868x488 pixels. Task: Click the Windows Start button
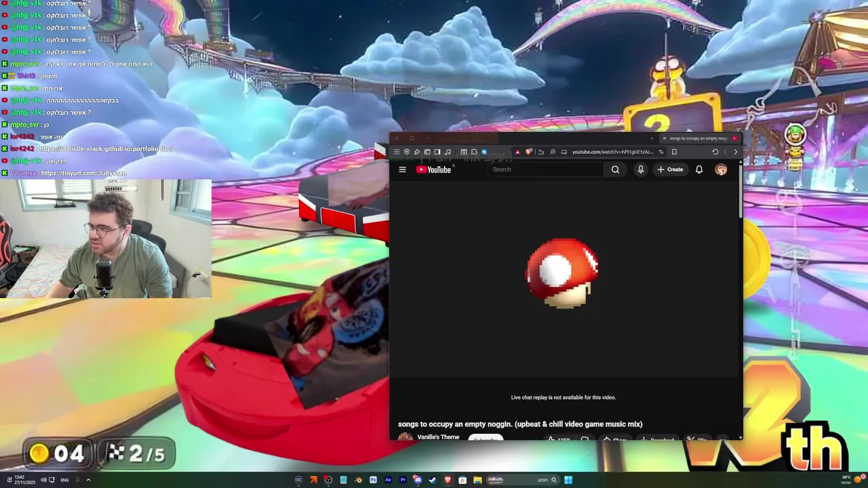tap(568, 480)
